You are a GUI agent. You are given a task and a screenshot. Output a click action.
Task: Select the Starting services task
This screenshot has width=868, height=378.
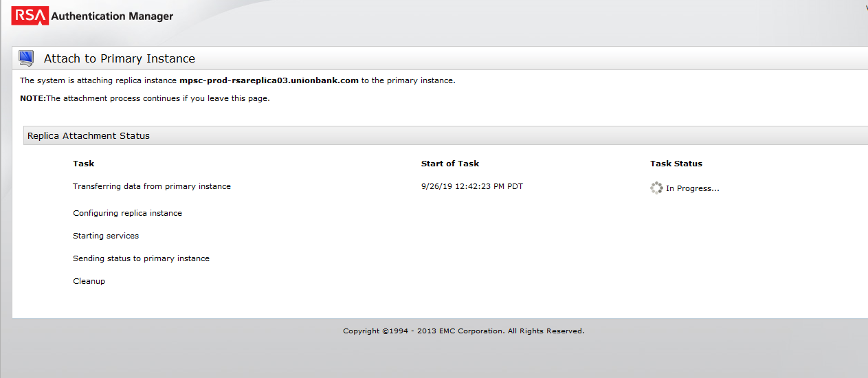pos(106,236)
